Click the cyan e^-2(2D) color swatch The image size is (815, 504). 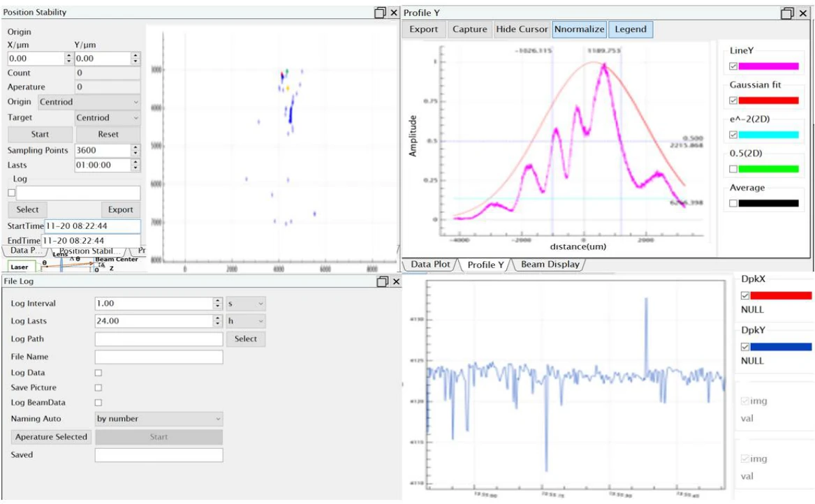click(768, 135)
